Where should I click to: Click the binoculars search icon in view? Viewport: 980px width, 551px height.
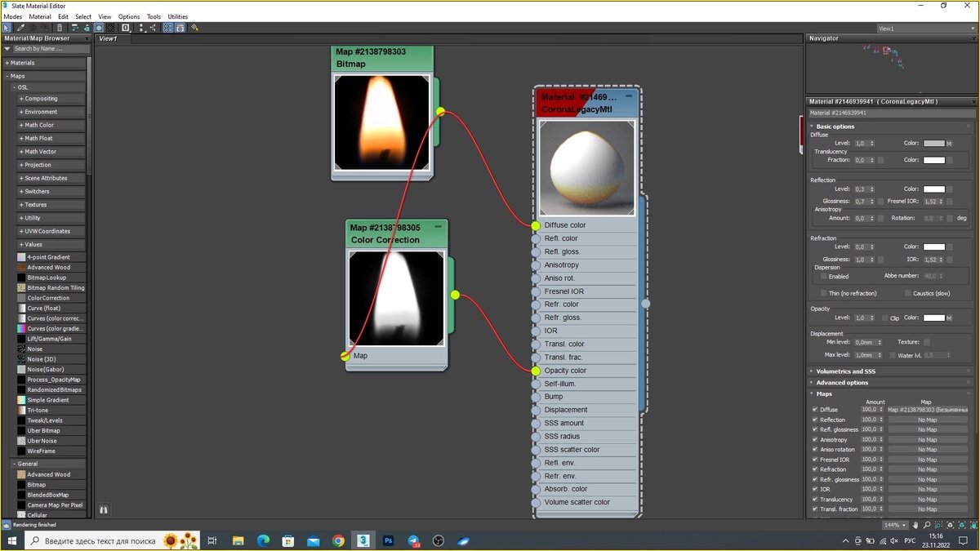[104, 509]
